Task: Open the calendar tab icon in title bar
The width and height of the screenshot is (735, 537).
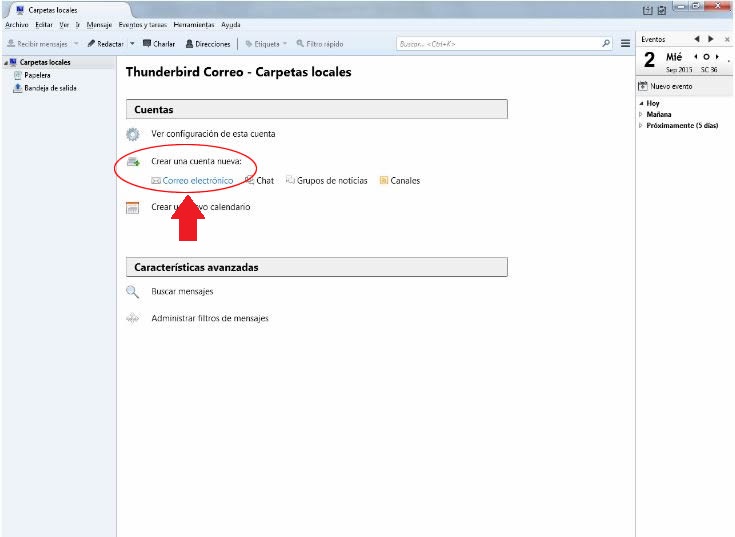Action: pos(647,10)
